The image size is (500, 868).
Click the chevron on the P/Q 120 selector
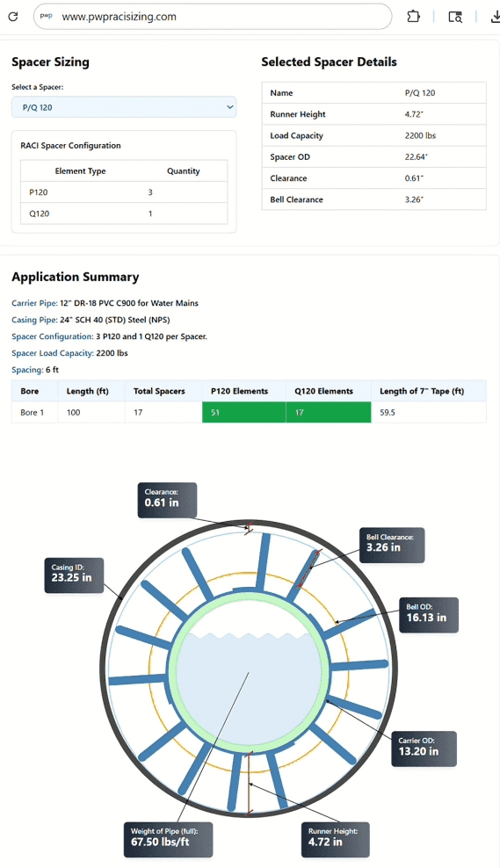click(x=230, y=107)
